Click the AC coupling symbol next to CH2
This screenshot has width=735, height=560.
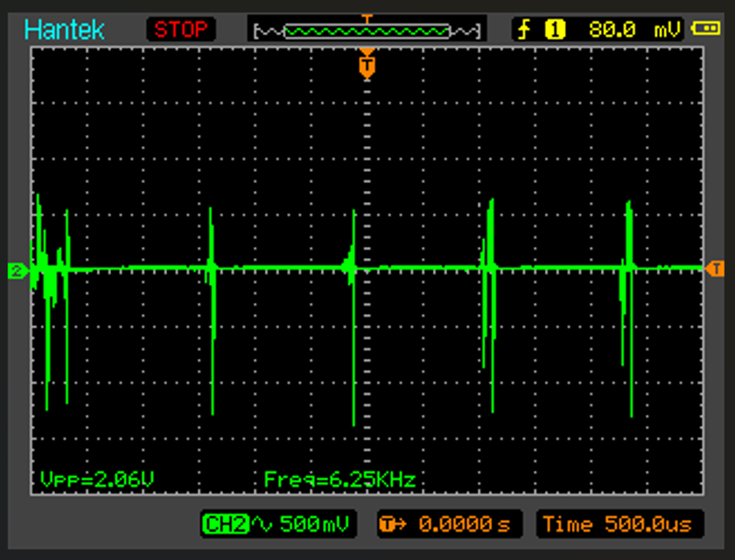(262, 524)
